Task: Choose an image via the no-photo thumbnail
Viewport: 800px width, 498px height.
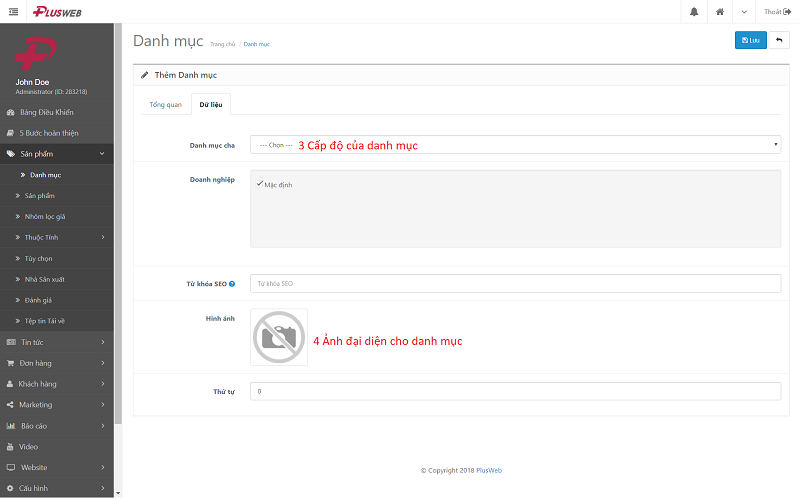Action: [279, 337]
